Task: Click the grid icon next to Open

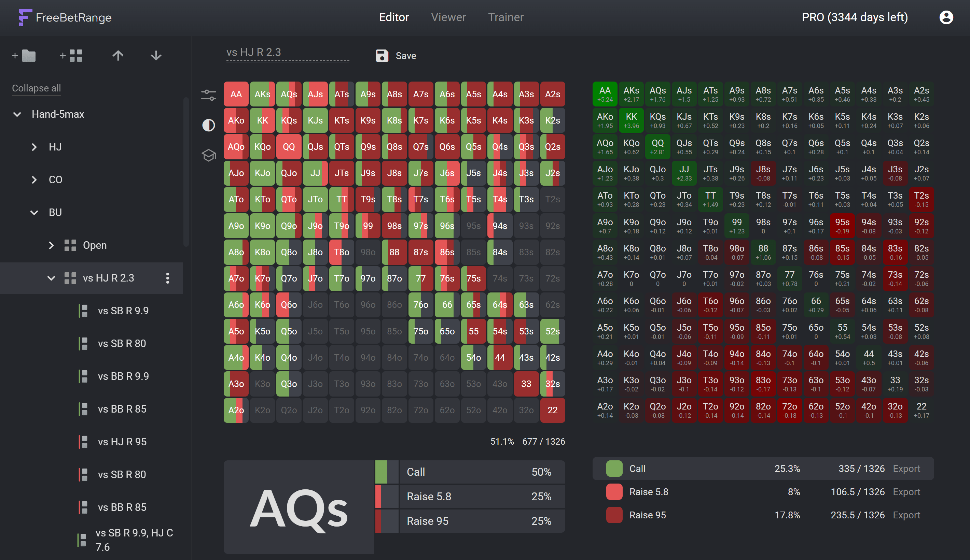Action: pos(70,245)
